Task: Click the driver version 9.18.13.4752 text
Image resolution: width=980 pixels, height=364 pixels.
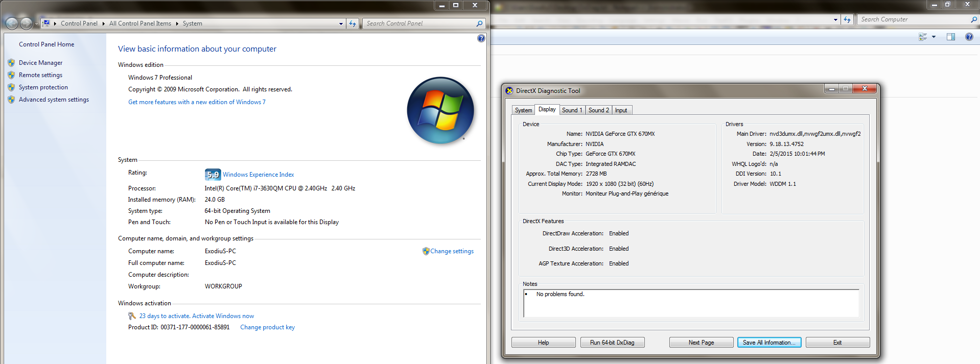Action: (x=787, y=144)
